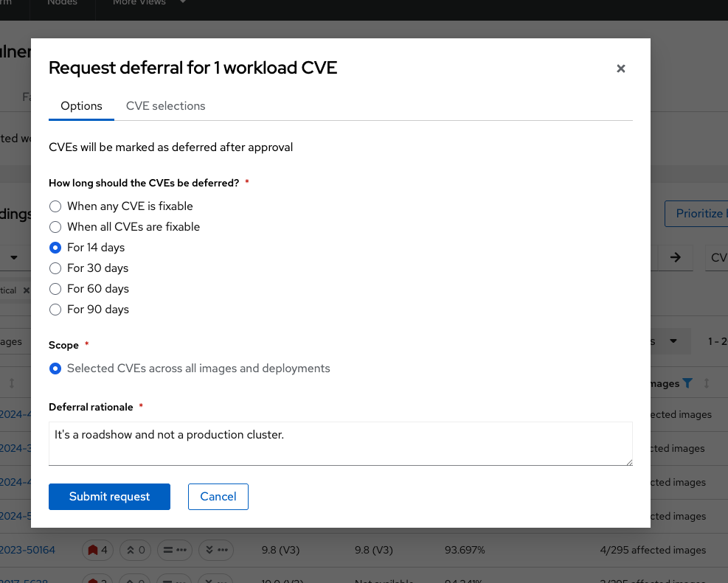Cancel the deferral request
Image resolution: width=728 pixels, height=583 pixels.
(218, 497)
